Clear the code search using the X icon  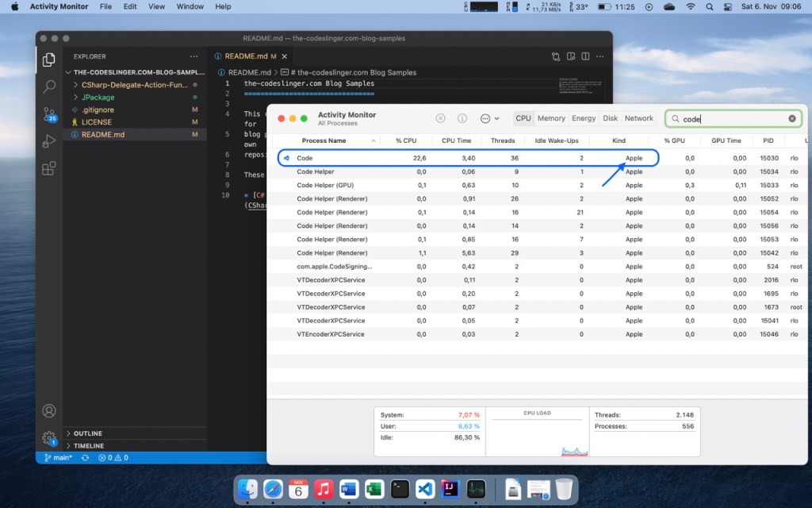point(791,117)
